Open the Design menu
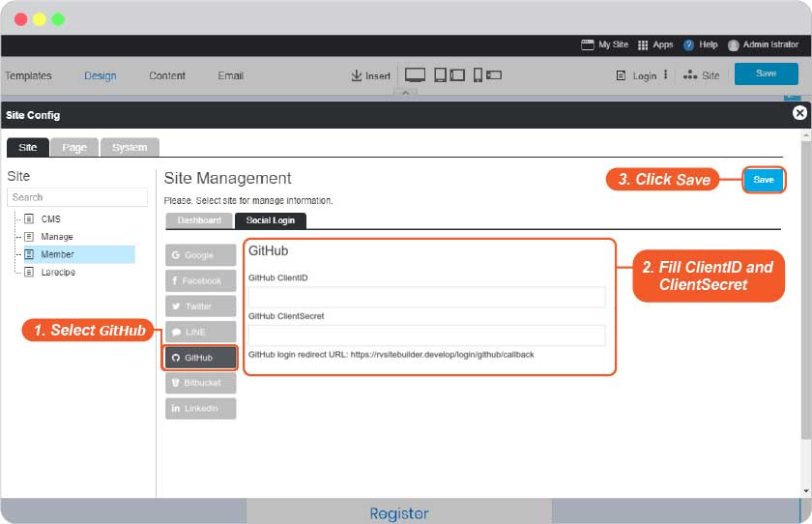Screen dimensions: 812x524 100,75
